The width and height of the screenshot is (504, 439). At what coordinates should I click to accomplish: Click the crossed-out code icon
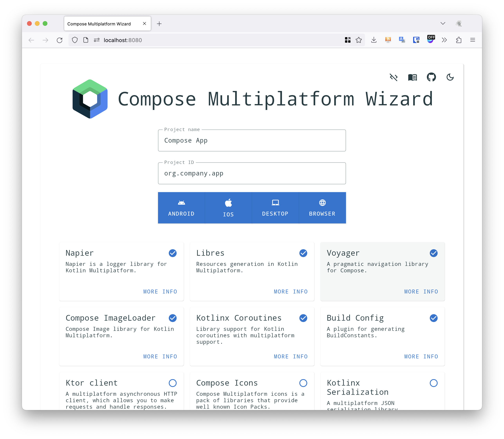(393, 77)
